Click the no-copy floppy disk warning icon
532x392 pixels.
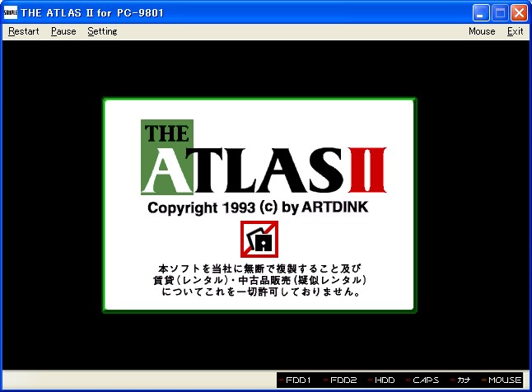coord(259,240)
